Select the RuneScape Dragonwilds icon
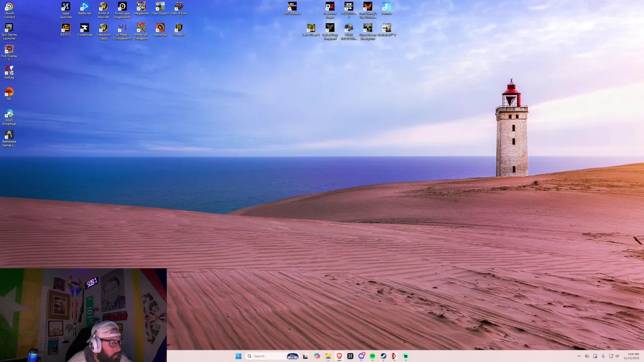644x362 pixels. (122, 10)
